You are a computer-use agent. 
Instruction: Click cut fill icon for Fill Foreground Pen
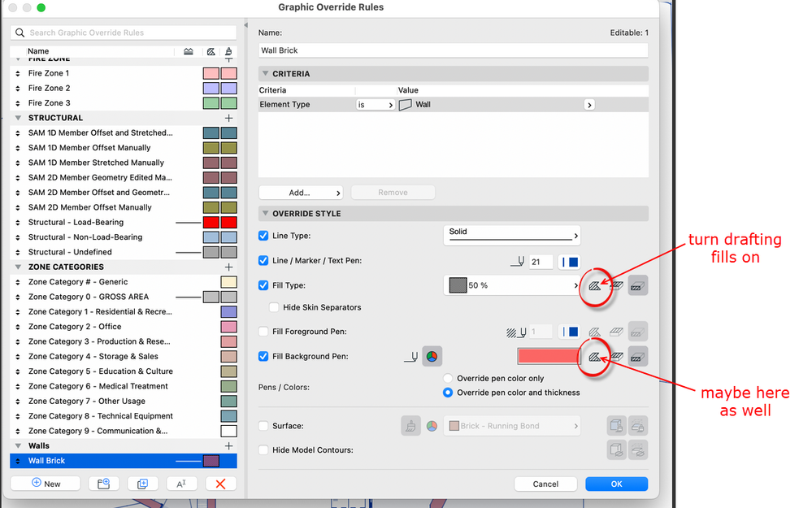[638, 332]
